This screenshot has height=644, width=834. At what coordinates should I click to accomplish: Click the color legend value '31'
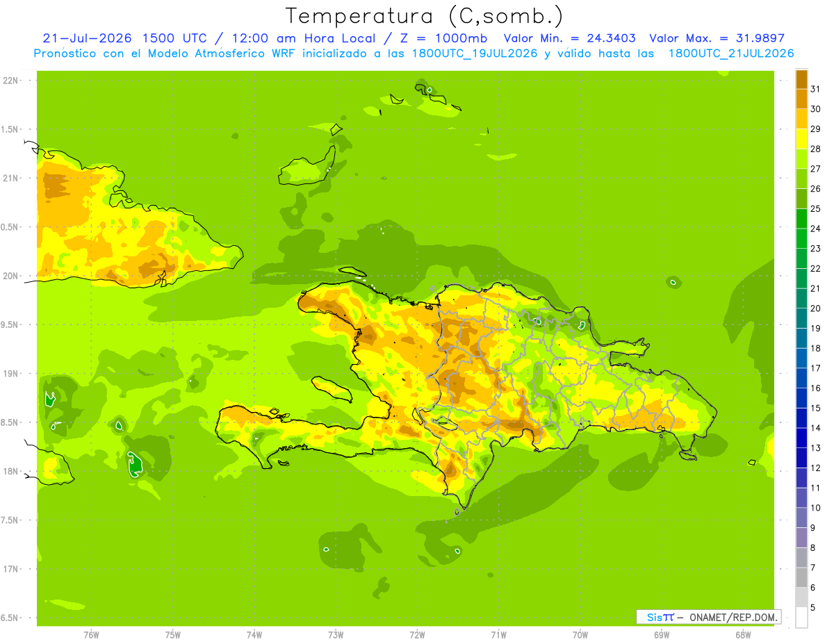[x=816, y=89]
